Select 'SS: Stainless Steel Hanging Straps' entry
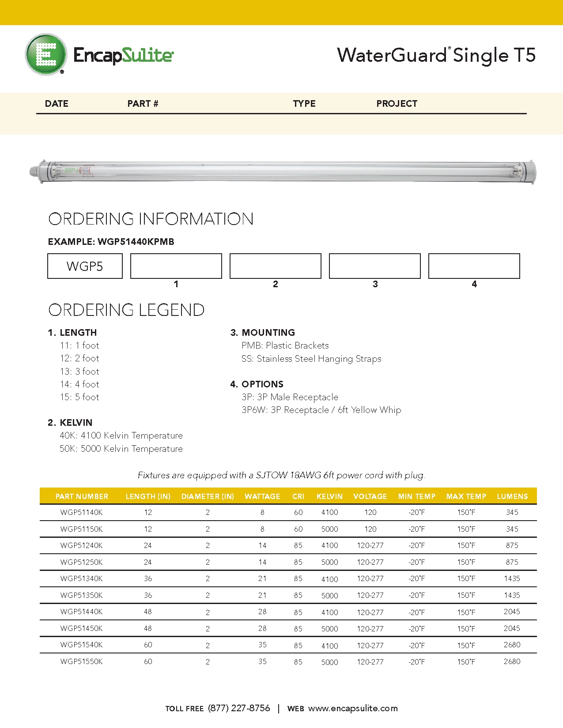The width and height of the screenshot is (563, 728). [311, 359]
